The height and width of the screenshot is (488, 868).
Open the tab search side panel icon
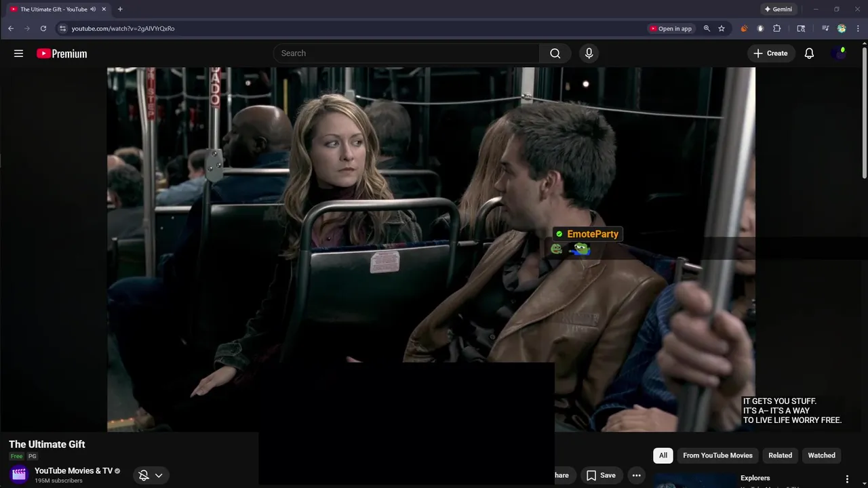801,28
